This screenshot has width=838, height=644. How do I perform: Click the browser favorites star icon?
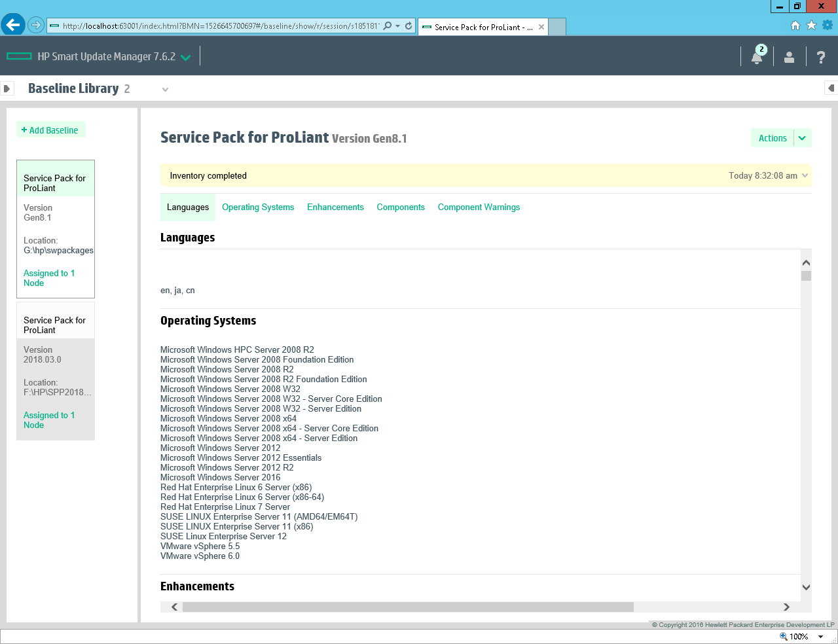point(811,26)
